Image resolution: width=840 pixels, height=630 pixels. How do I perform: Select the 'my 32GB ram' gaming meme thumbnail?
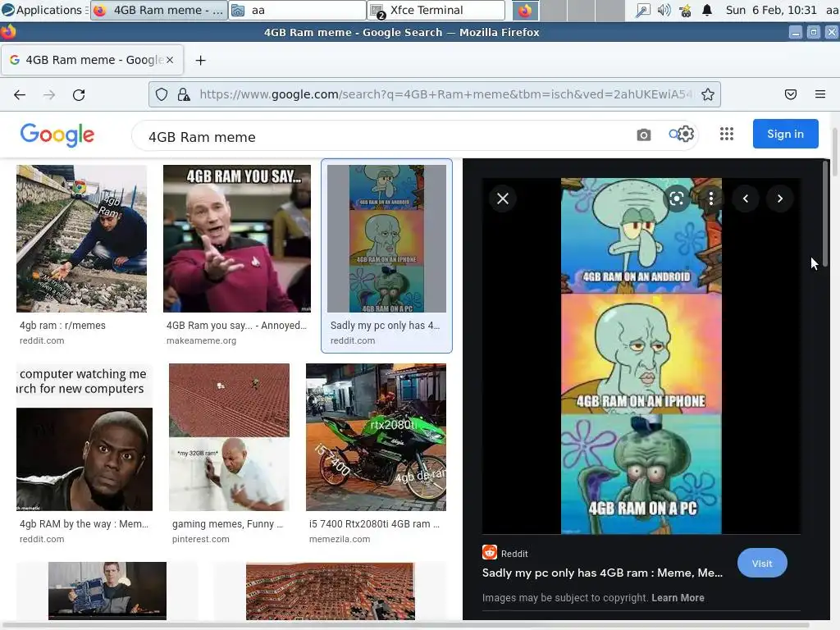click(x=230, y=438)
